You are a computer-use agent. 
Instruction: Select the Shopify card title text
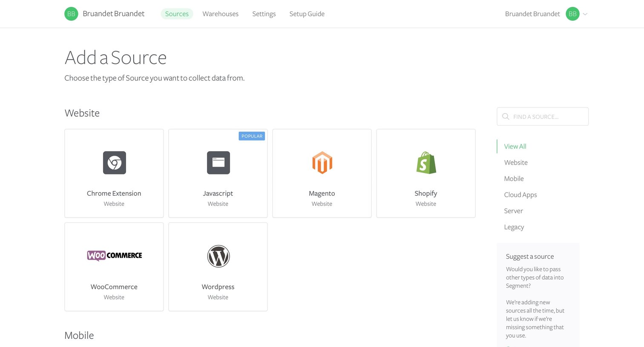[x=426, y=194]
